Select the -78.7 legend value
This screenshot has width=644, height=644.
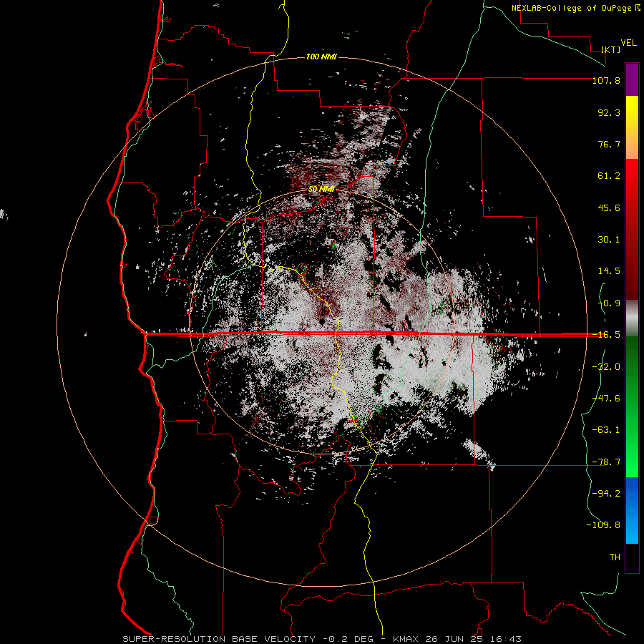coord(606,462)
